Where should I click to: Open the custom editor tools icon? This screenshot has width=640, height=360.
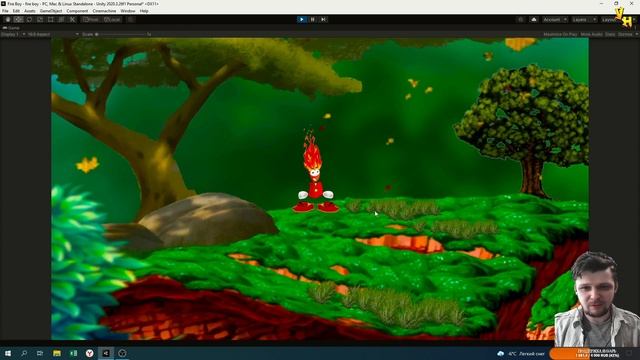(72, 19)
